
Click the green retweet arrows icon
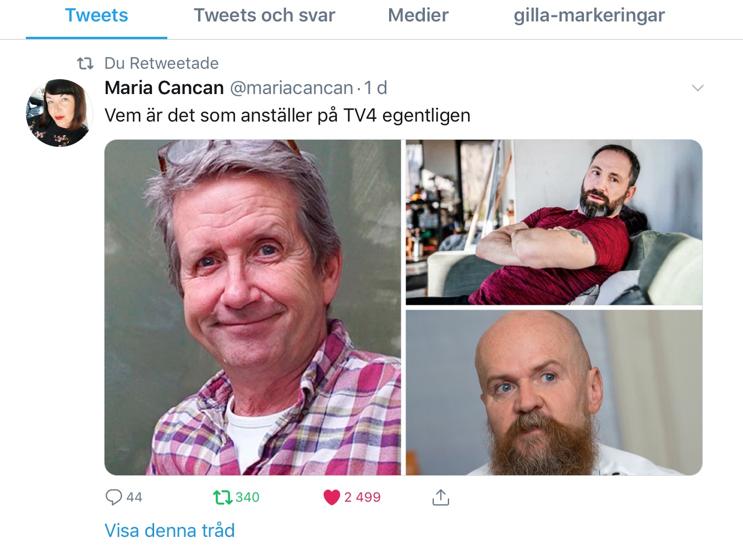point(223,497)
